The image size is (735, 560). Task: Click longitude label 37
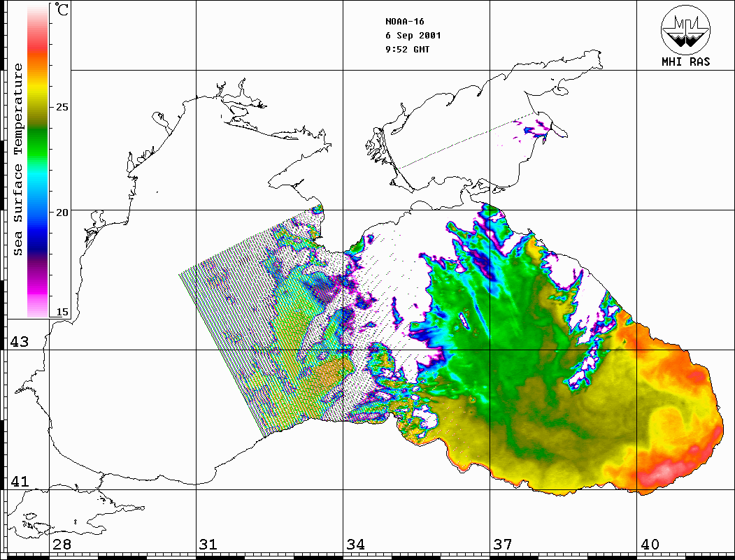(503, 545)
